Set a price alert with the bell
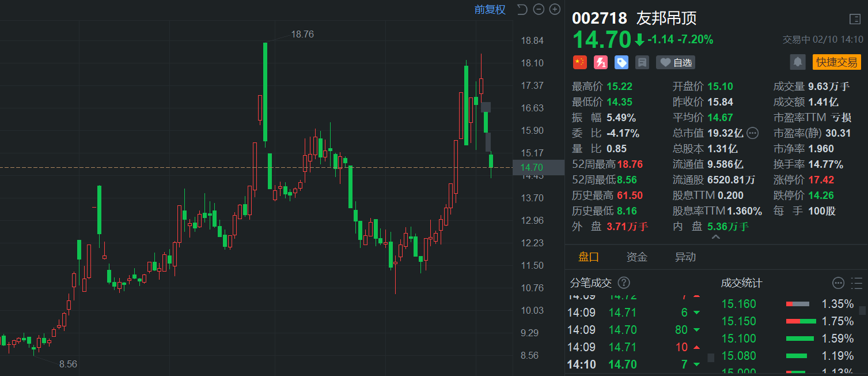The width and height of the screenshot is (868, 376). pos(798,62)
